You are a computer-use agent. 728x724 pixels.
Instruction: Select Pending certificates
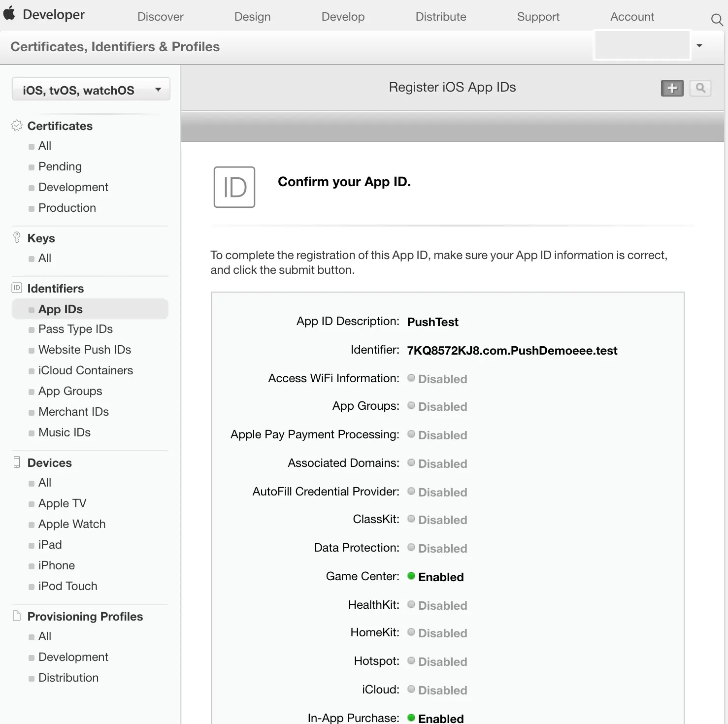(60, 166)
